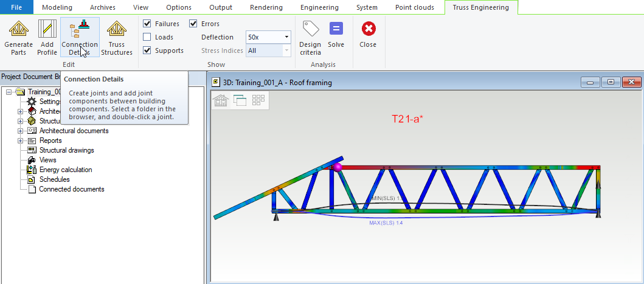The width and height of the screenshot is (644, 284).
Task: Select Energy calculation in project browser
Action: click(x=66, y=170)
